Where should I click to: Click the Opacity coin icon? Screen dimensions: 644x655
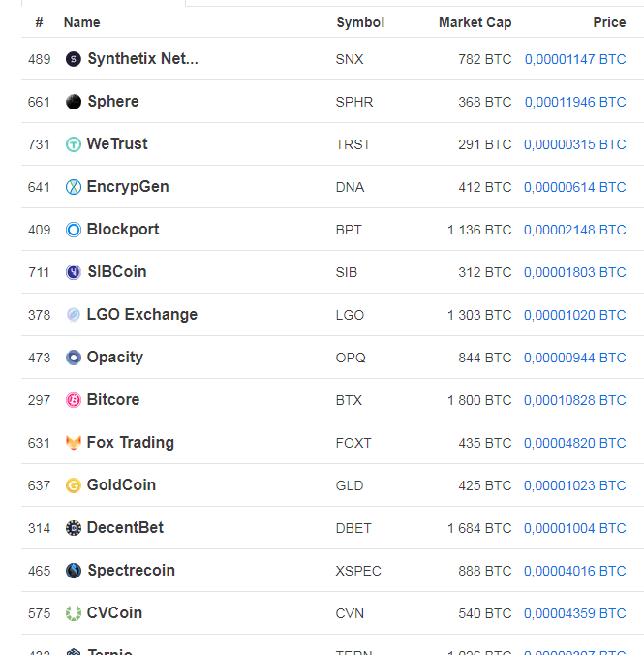click(74, 358)
